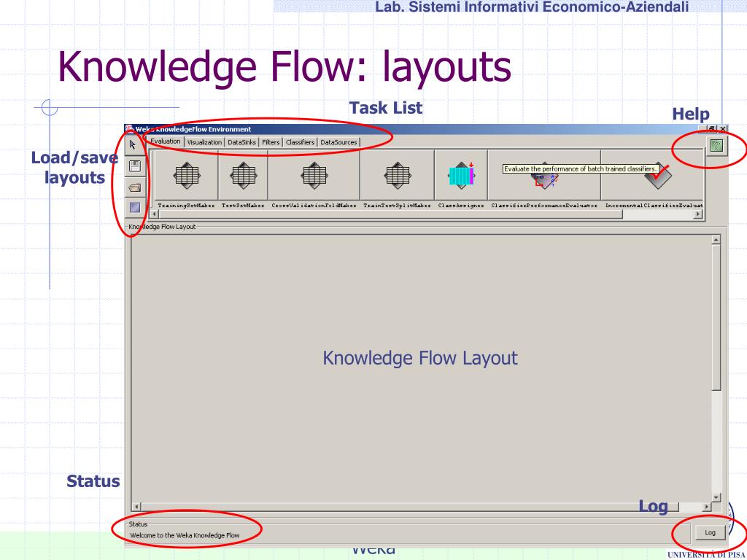Choose the CrossValidationFoldMaker component
Screen dimensions: 747x560
pyautogui.click(x=314, y=175)
